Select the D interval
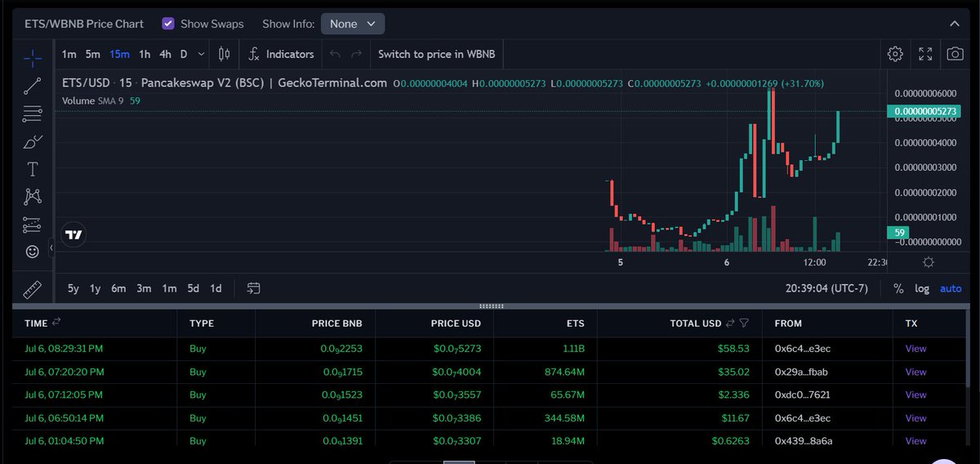 [184, 54]
